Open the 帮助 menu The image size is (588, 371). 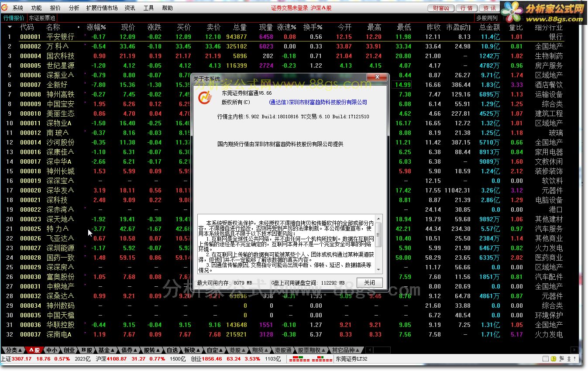[x=167, y=8]
